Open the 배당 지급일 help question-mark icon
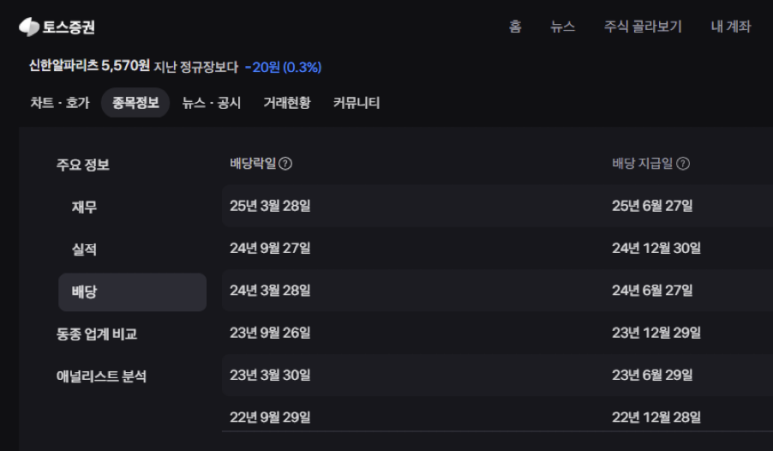 683,164
